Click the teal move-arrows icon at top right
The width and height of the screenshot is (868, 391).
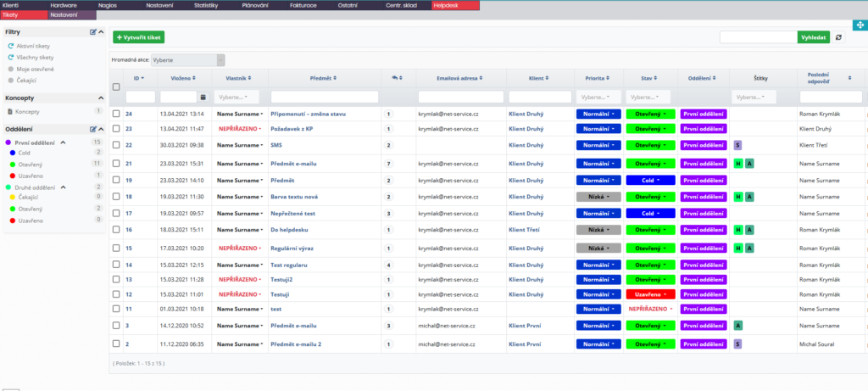point(861,26)
